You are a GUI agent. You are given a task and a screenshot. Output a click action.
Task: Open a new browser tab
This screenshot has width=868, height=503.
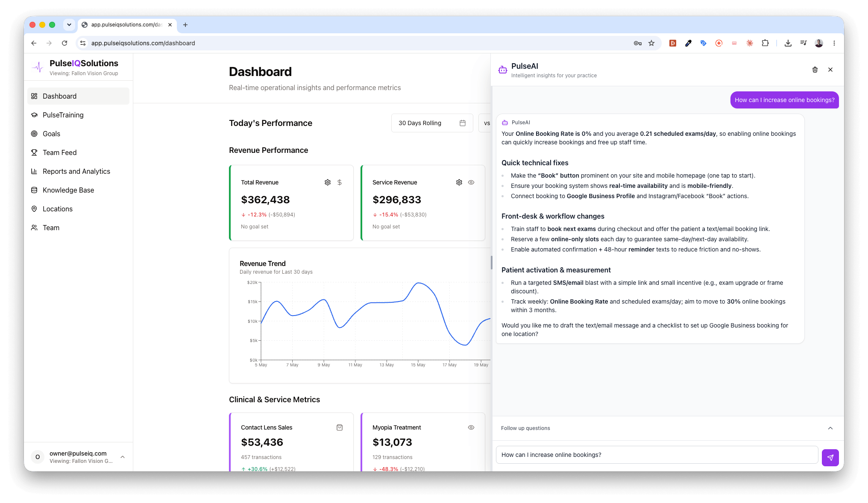pyautogui.click(x=185, y=25)
